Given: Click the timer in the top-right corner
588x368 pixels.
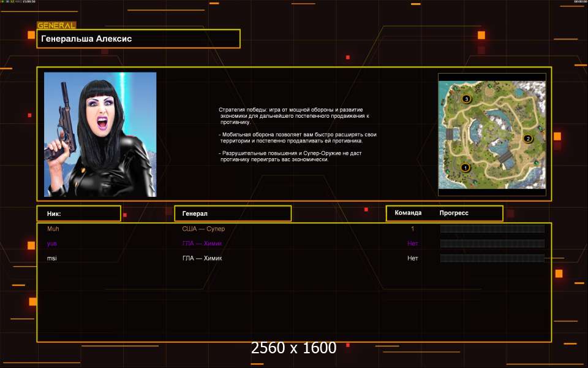Looking at the screenshot, I should click(580, 2).
